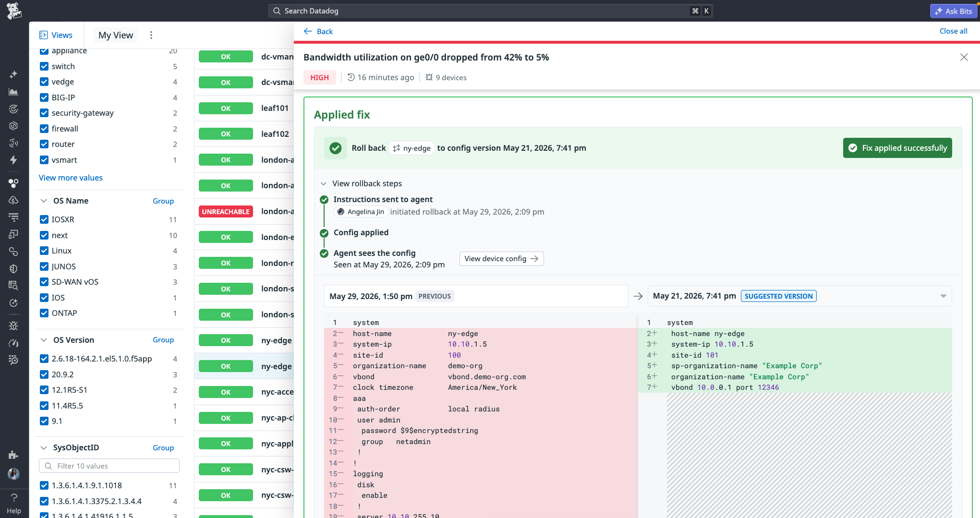Click Close all link
The image size is (980, 518).
[x=953, y=31]
